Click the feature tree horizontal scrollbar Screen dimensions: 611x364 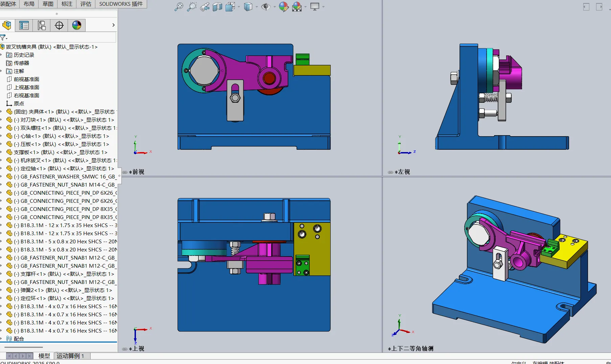coord(24,347)
